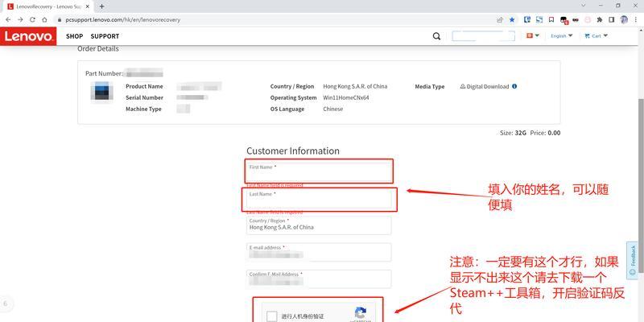Viewport: 644px width, 322px height.
Task: Click the Product Name label
Action: 144,87
